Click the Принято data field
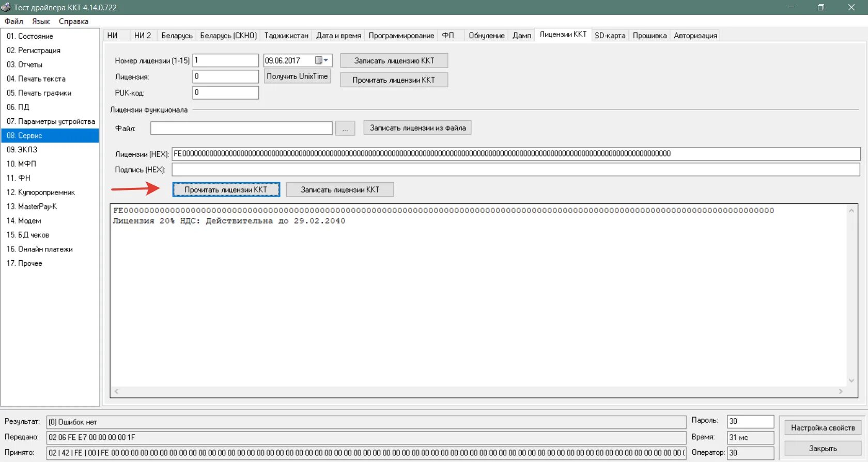Viewport: 868px width, 462px height. pos(366,453)
